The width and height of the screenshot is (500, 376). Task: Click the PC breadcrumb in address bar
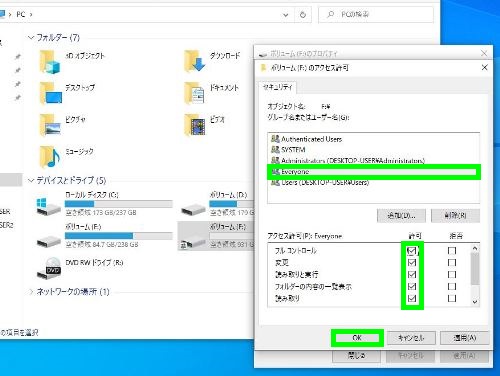pyautogui.click(x=21, y=15)
